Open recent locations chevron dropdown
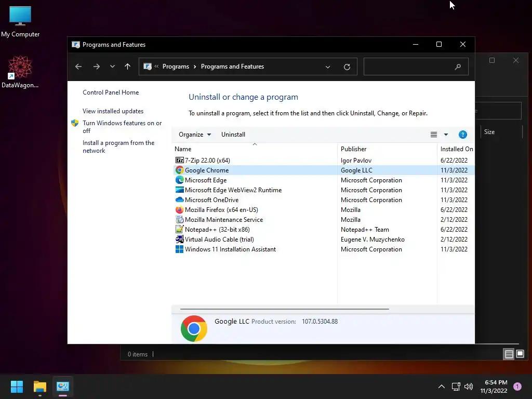 (x=112, y=66)
